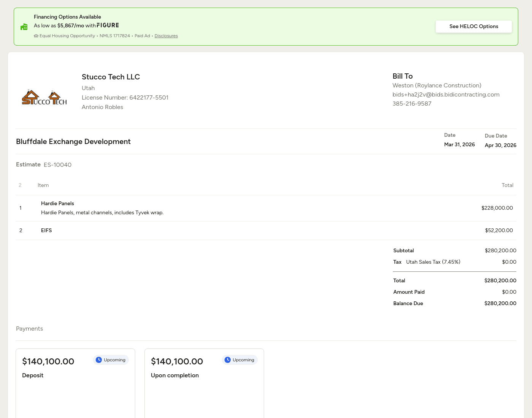Click the Bluffdale Exchange Development title
Screen dimensions: 532x418
[x=73, y=142]
